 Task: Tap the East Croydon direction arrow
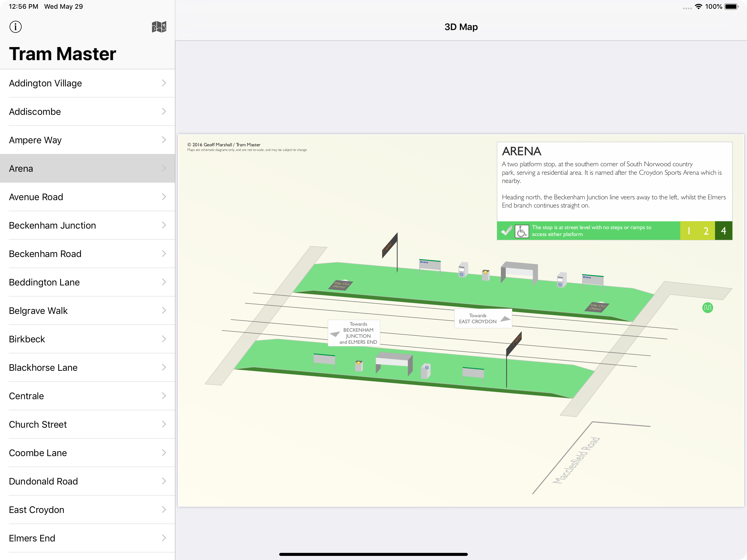[505, 319]
